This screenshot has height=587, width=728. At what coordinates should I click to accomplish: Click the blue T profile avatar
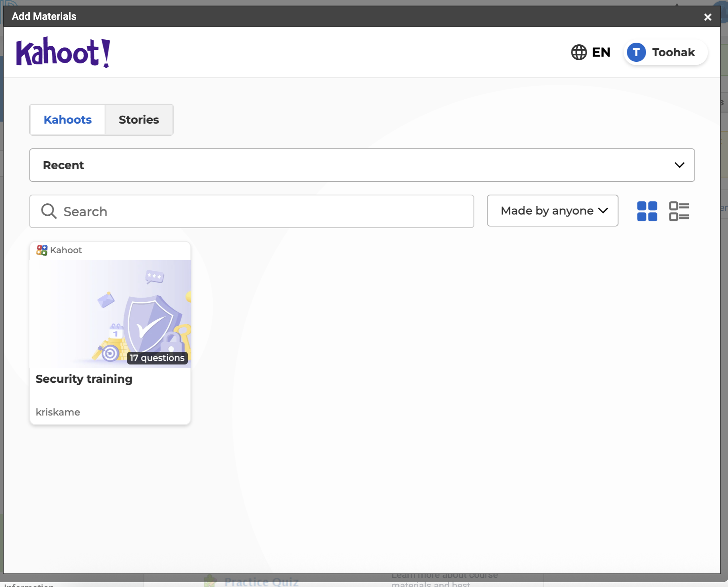(x=636, y=52)
